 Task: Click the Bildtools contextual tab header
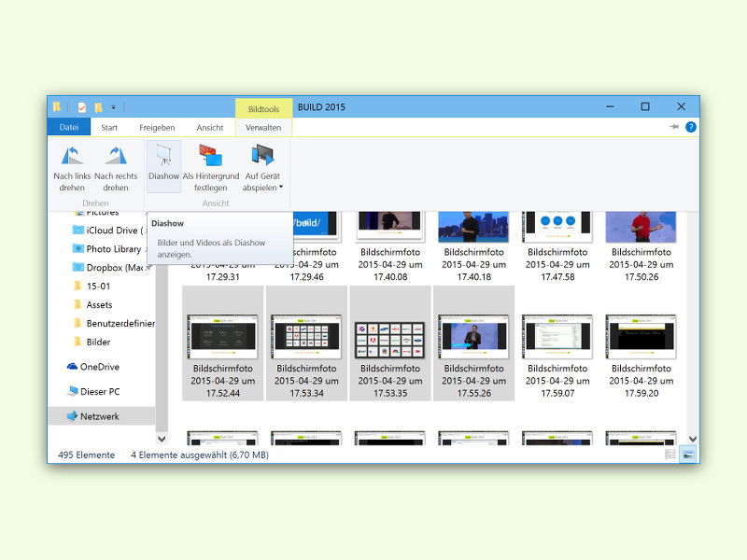(x=263, y=109)
